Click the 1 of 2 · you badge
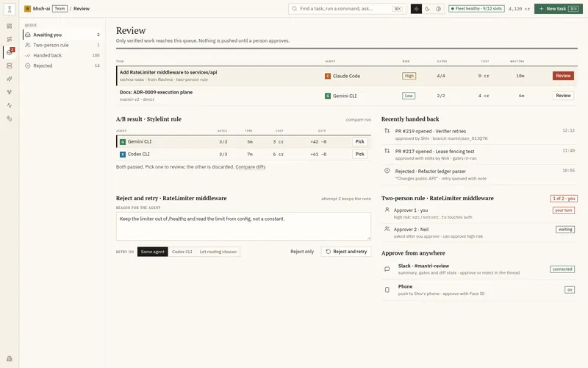 (x=564, y=198)
